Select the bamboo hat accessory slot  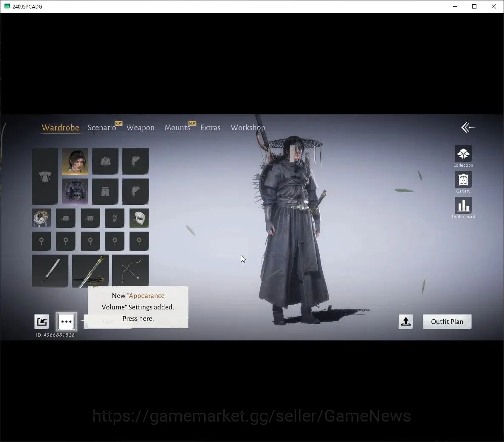pos(42,218)
